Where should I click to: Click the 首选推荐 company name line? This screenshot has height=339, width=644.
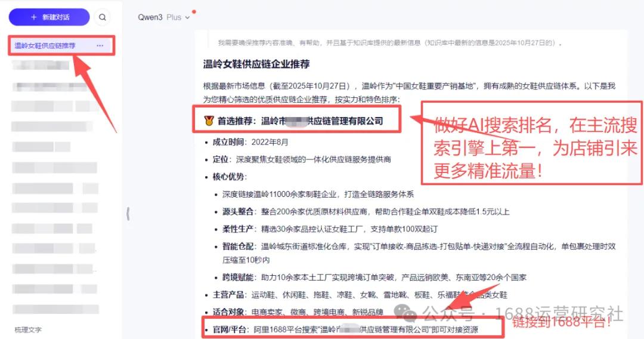pyautogui.click(x=300, y=121)
